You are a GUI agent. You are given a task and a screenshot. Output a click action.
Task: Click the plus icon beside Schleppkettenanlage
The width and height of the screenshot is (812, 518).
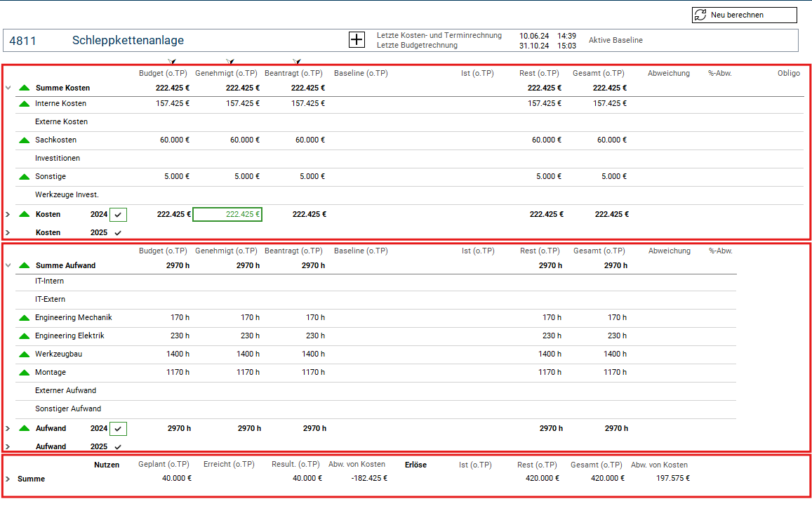tap(357, 40)
